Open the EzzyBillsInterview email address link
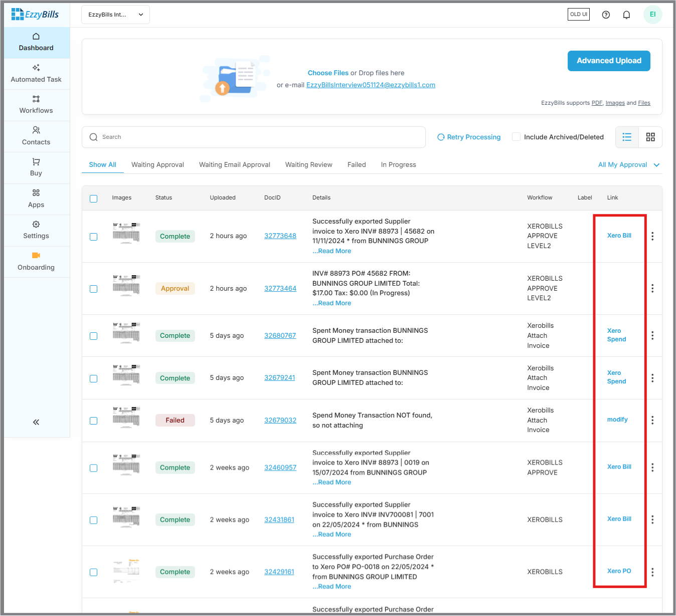Image resolution: width=676 pixels, height=616 pixels. click(x=371, y=85)
